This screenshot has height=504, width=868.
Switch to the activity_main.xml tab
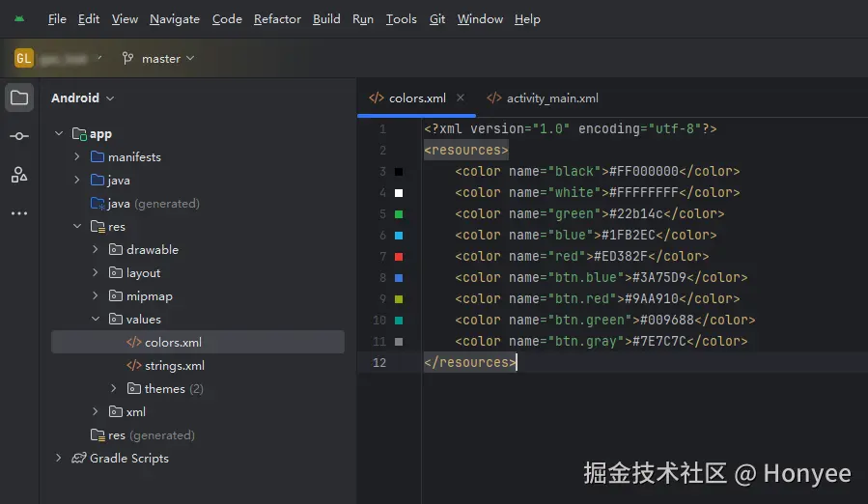[x=543, y=98]
